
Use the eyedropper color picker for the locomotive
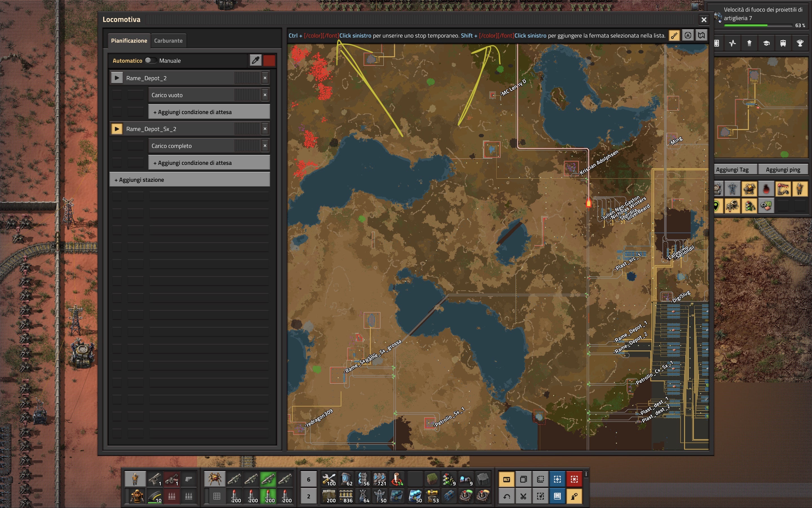255,60
